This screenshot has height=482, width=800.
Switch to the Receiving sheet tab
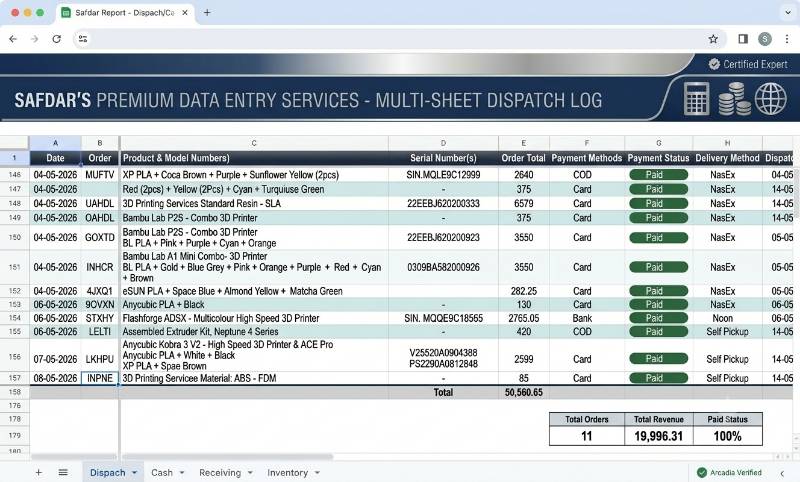[x=220, y=473]
